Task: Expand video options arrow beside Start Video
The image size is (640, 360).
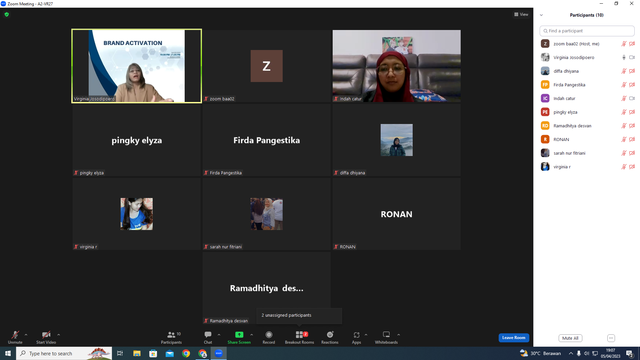Action: click(x=58, y=335)
